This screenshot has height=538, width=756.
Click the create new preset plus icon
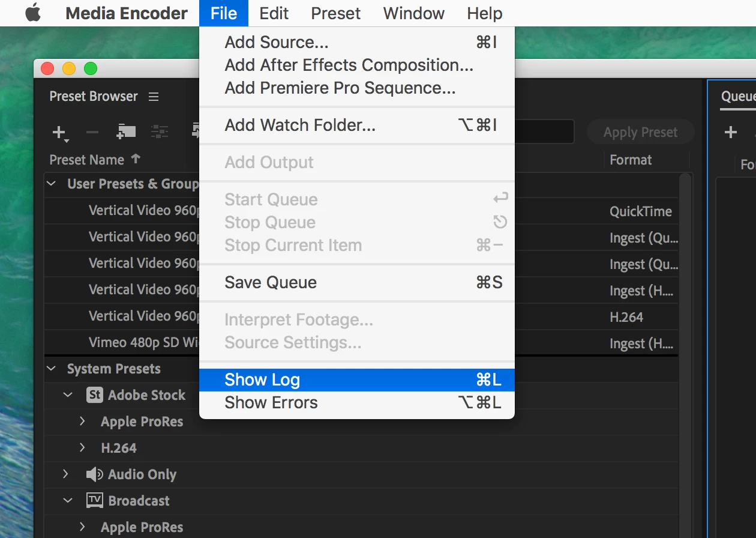[59, 133]
